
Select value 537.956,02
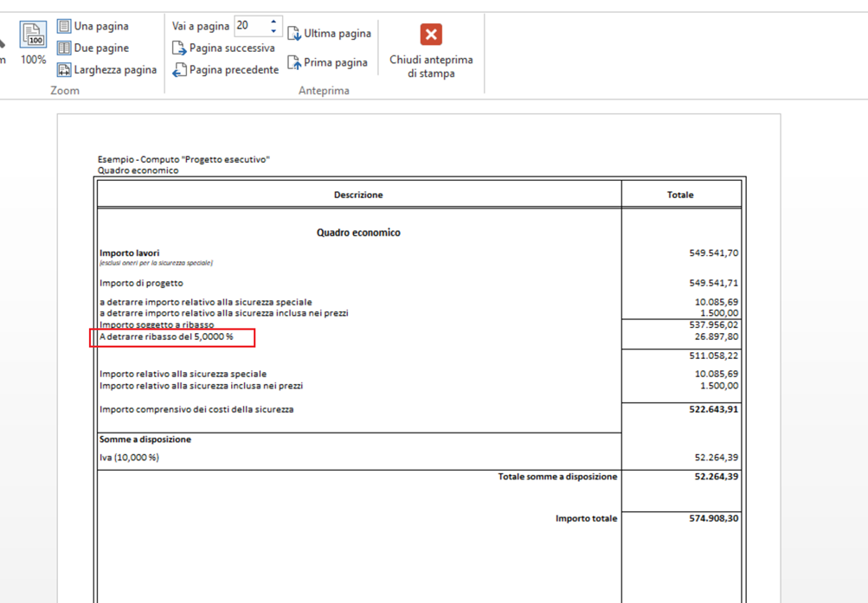coord(714,324)
